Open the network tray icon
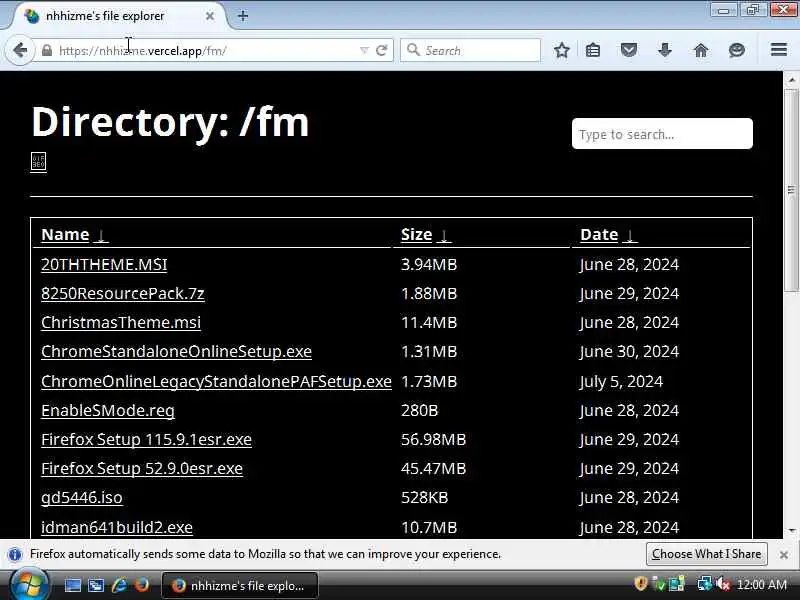The width and height of the screenshot is (800, 600). pos(705,584)
